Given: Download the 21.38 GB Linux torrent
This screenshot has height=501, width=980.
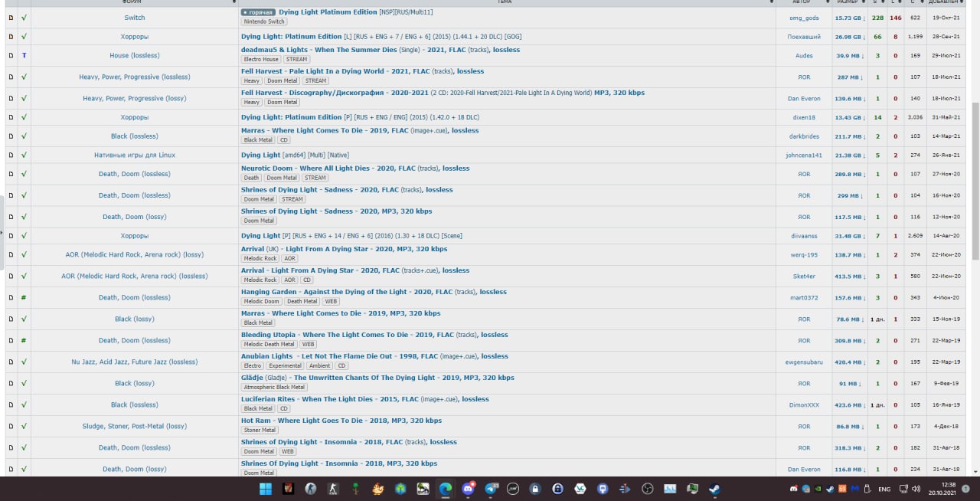Looking at the screenshot, I should [x=850, y=155].
